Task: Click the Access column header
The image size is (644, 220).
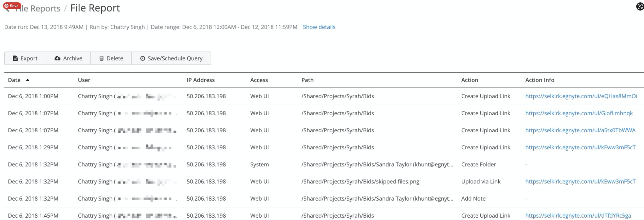Action: pyautogui.click(x=259, y=80)
